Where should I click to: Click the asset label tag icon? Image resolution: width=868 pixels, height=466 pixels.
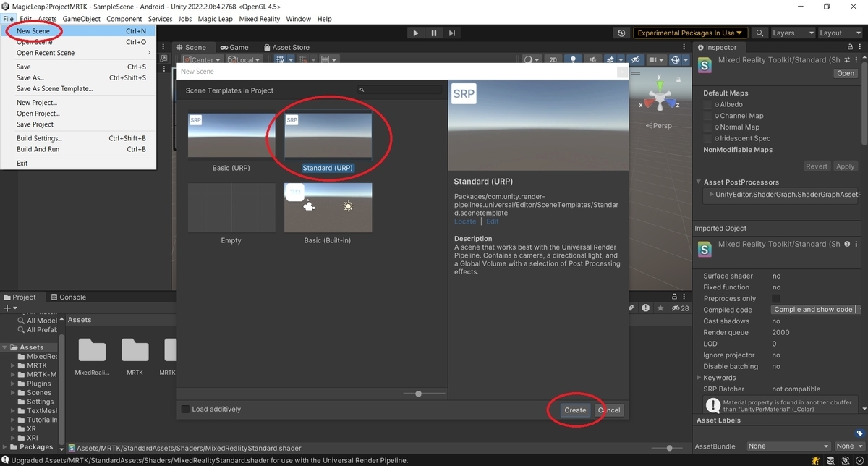point(859,433)
